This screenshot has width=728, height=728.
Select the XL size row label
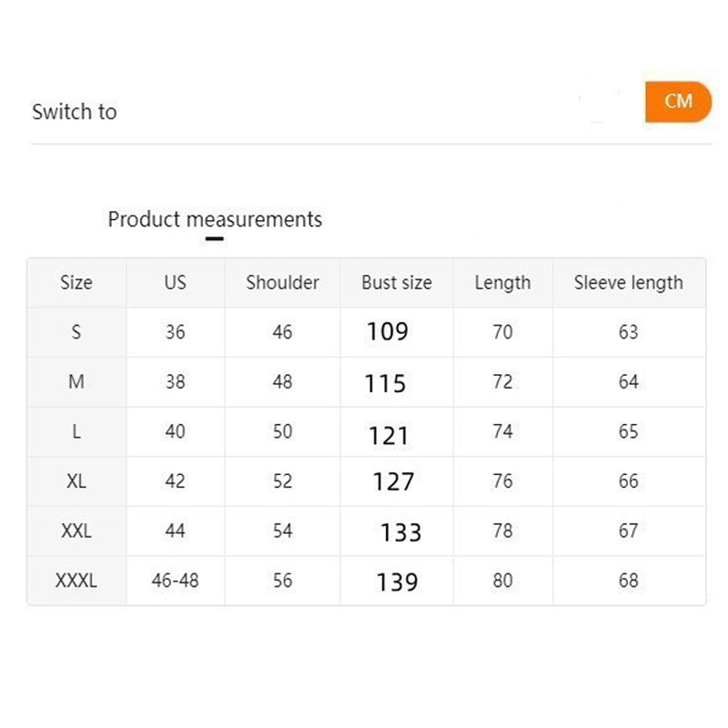coord(76,481)
